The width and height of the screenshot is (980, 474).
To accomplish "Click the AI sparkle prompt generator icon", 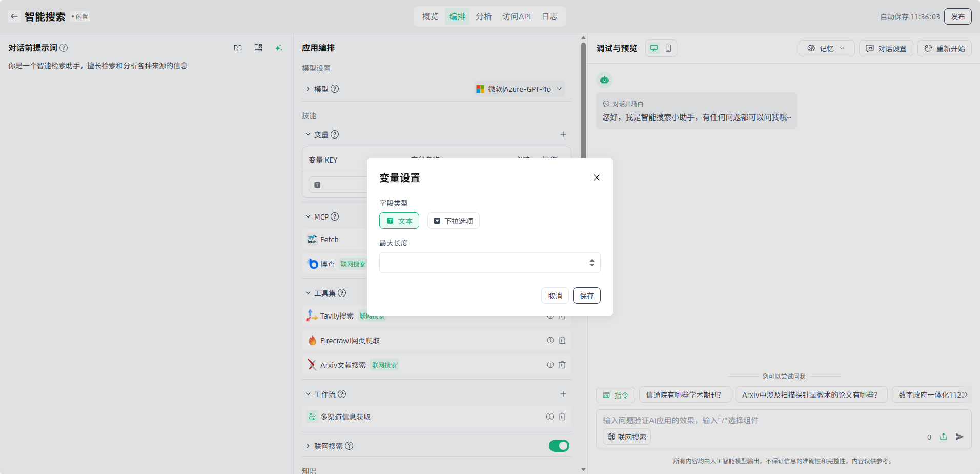I will point(279,48).
